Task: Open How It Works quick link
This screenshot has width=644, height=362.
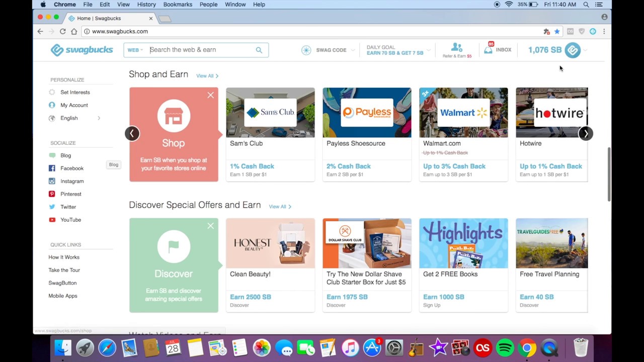Action: click(64, 257)
